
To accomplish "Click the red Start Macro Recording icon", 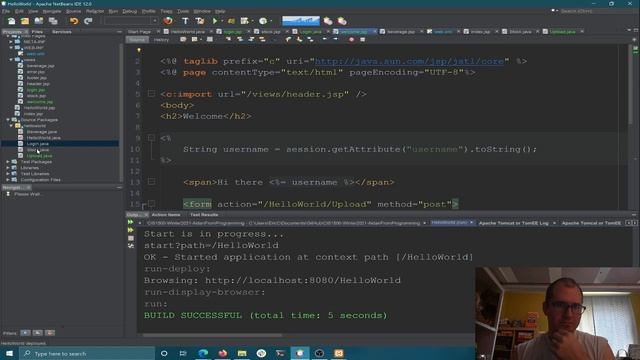I will click(351, 40).
